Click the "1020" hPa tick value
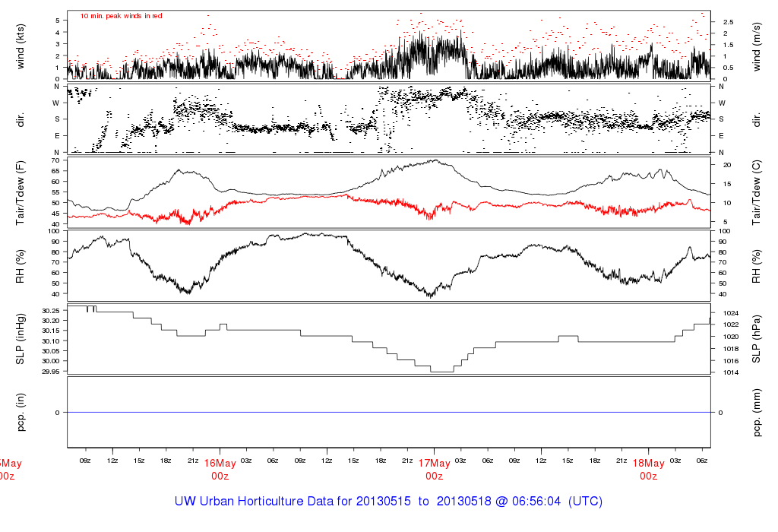 point(731,337)
